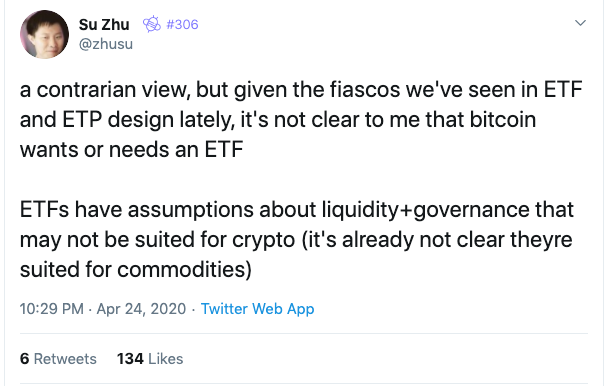Click the paragraph starting "a contrarian view"

point(301,119)
